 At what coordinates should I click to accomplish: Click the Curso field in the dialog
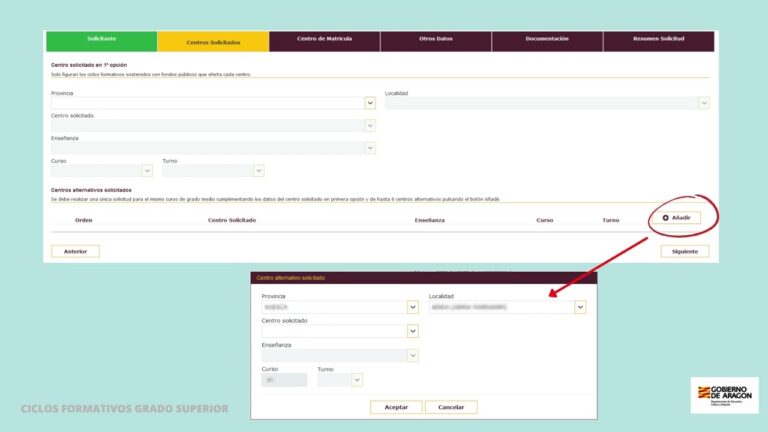284,380
